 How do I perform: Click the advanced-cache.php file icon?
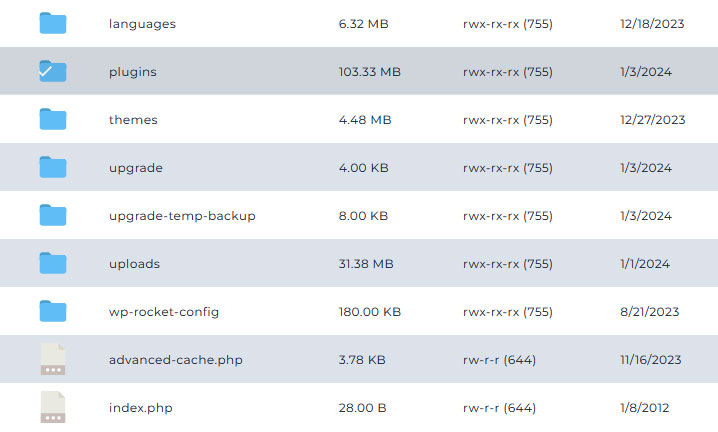coord(53,359)
